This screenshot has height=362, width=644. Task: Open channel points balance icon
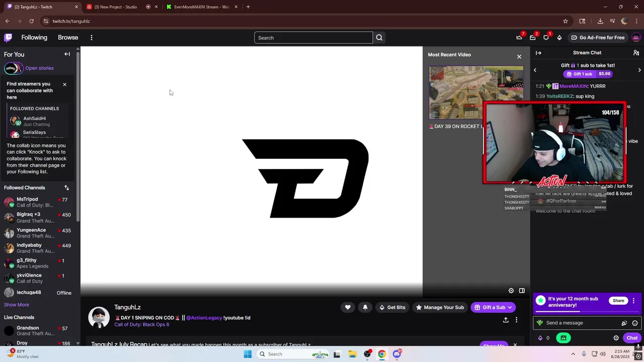(544, 338)
